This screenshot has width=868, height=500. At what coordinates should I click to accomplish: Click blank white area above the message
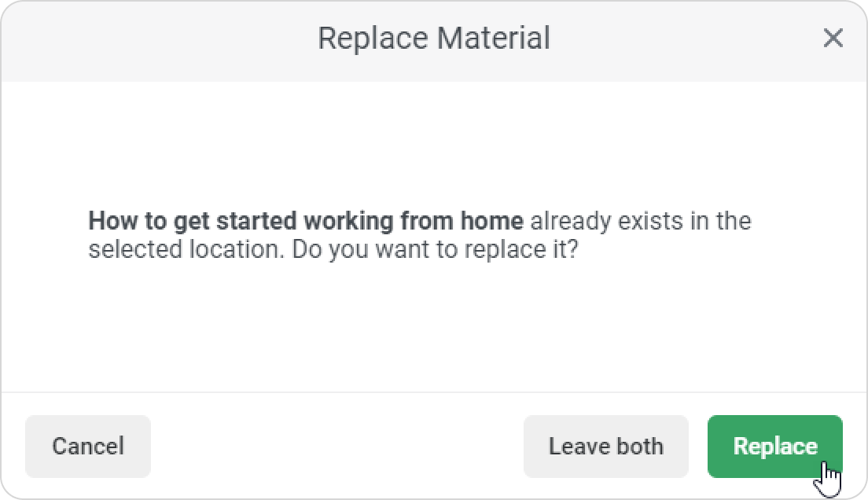[x=432, y=142]
